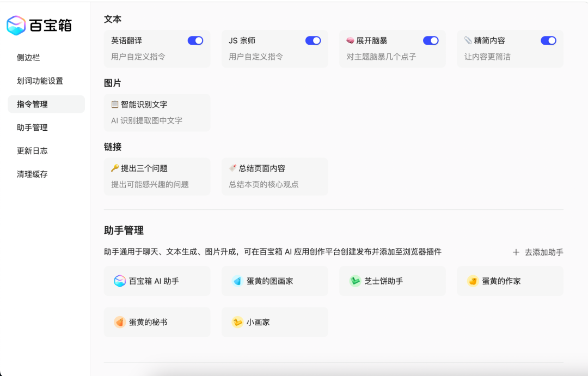Select 指令管理 in the left menu
Viewport: 588px width, 376px height.
(46, 104)
